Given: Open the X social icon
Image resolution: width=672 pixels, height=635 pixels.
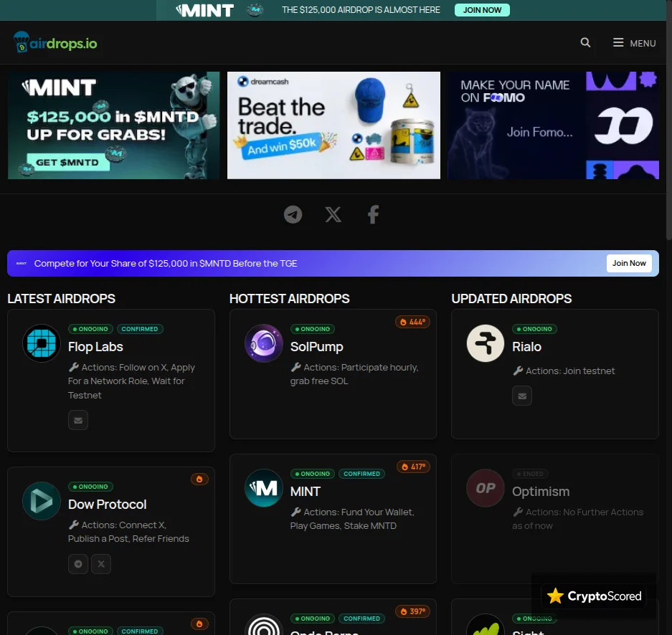Looking at the screenshot, I should [x=333, y=214].
